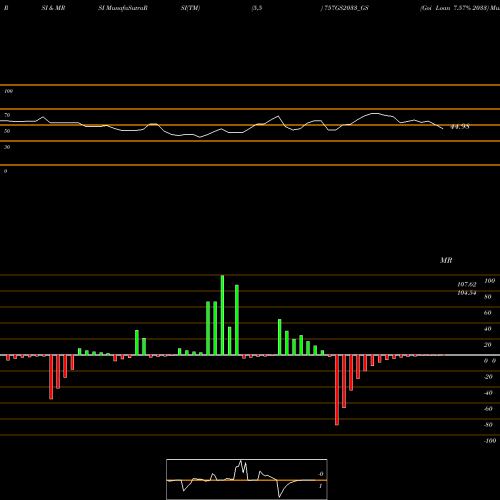Click the RSI 30 level label

pyautogui.click(x=7, y=147)
